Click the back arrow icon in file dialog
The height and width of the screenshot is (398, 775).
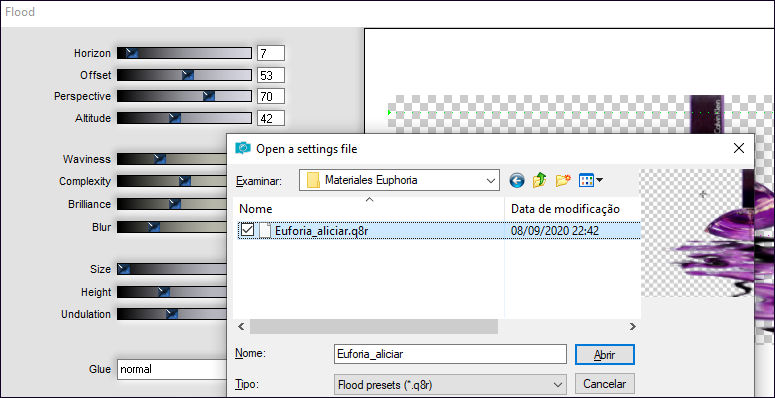pyautogui.click(x=517, y=180)
